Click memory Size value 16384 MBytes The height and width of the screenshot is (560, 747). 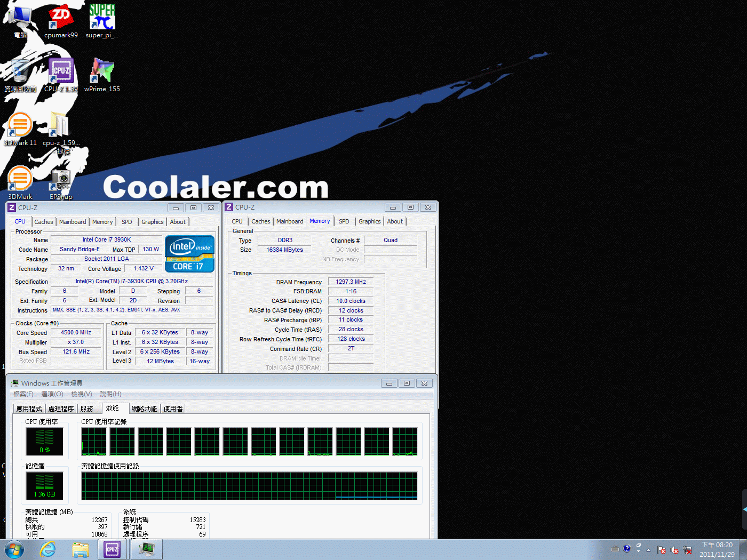284,250
